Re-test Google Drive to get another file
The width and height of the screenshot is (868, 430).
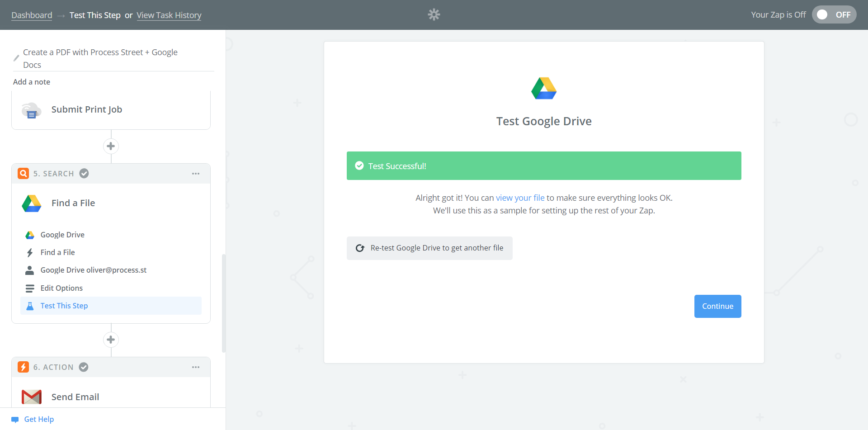pyautogui.click(x=429, y=248)
